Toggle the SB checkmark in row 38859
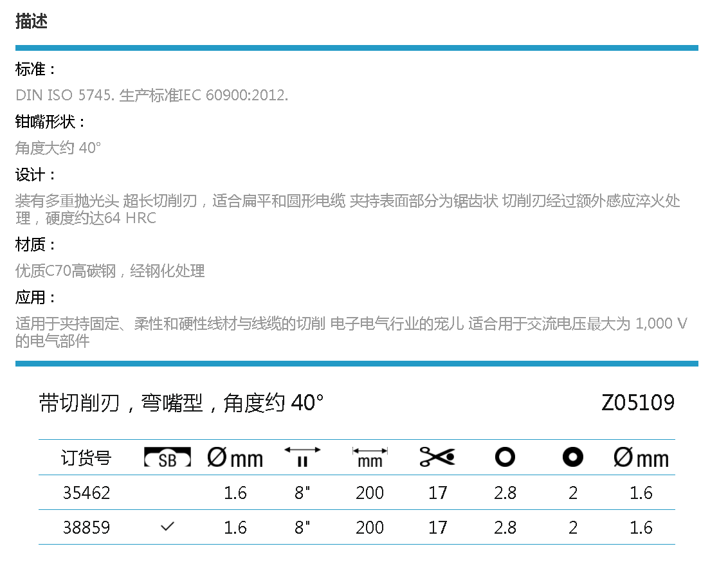 (167, 527)
